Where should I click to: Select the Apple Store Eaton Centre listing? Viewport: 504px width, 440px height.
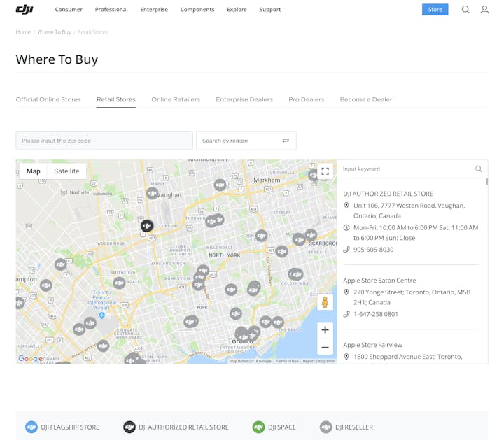click(379, 281)
